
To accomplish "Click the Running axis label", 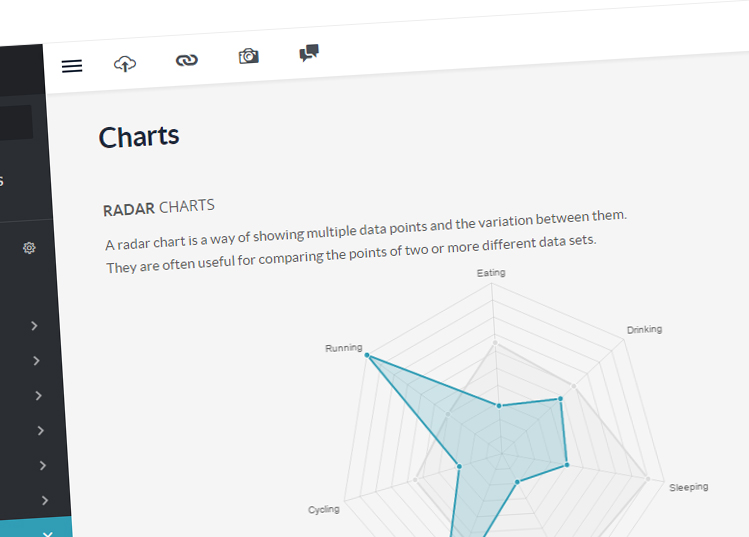I will tap(344, 348).
